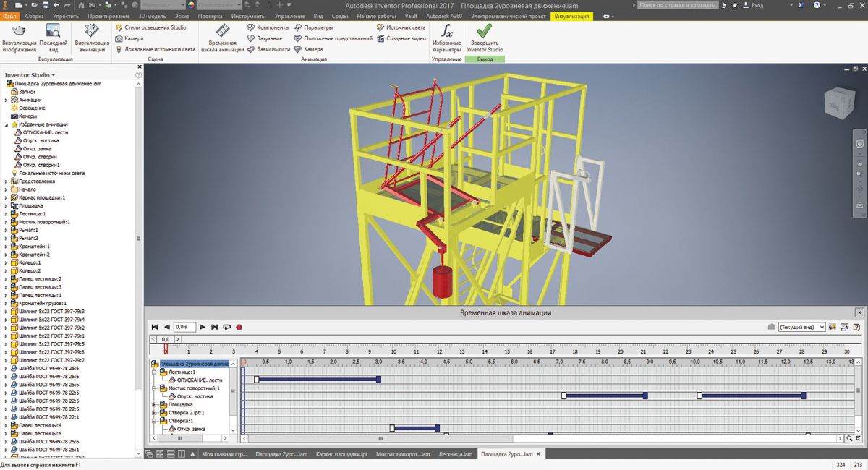Click Визуализация анимации render tool

coord(92,38)
